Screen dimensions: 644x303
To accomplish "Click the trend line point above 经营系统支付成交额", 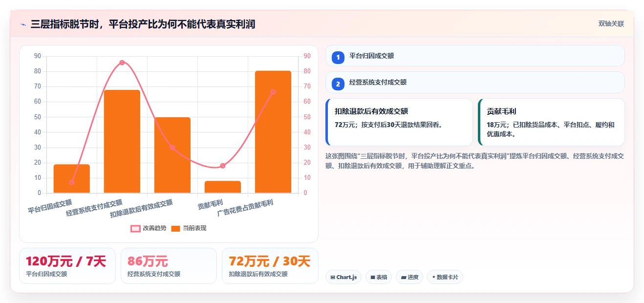I will pyautogui.click(x=122, y=63).
